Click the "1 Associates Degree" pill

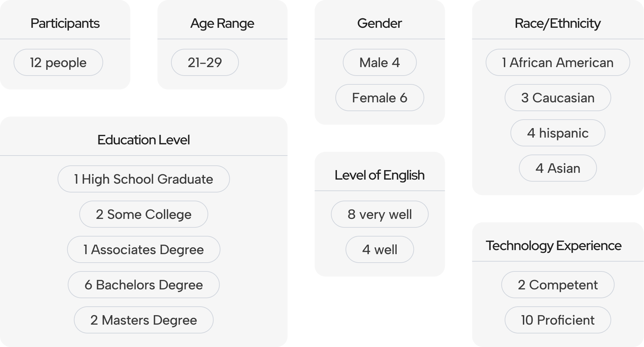pos(144,250)
